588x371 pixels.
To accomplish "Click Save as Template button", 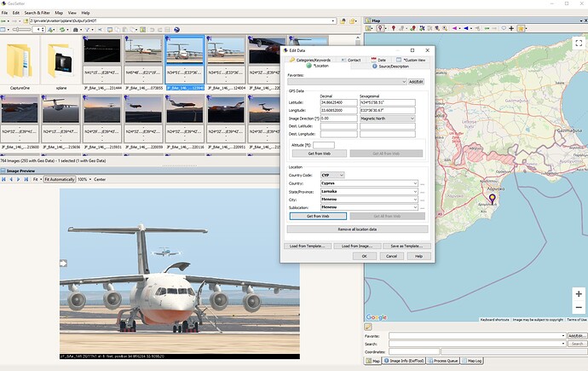I will coord(406,246).
